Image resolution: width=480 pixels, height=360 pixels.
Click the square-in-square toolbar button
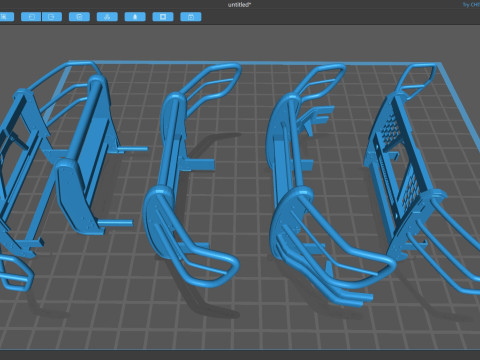click(163, 17)
